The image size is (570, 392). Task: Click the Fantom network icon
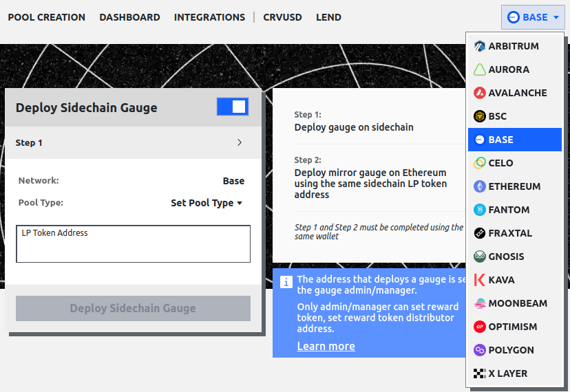coord(480,210)
